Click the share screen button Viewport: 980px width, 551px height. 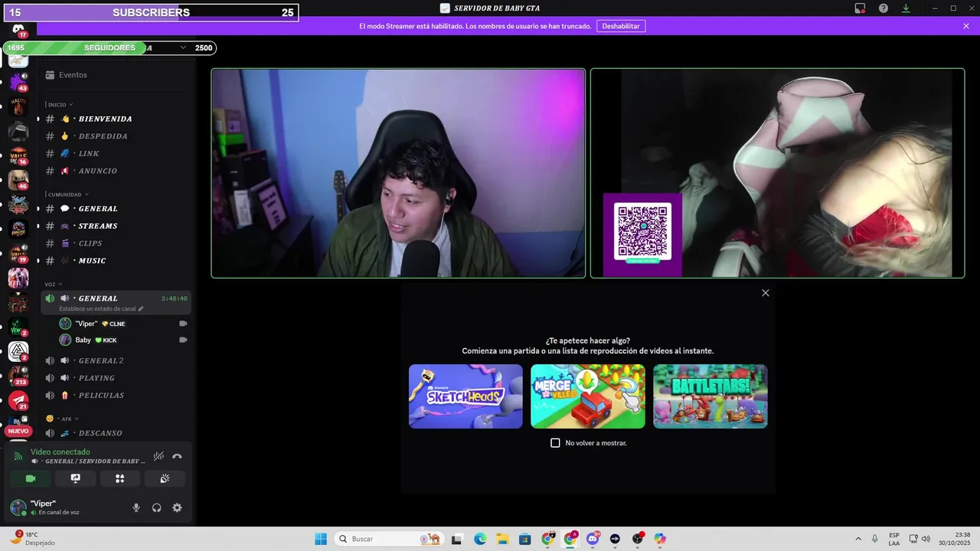click(75, 478)
